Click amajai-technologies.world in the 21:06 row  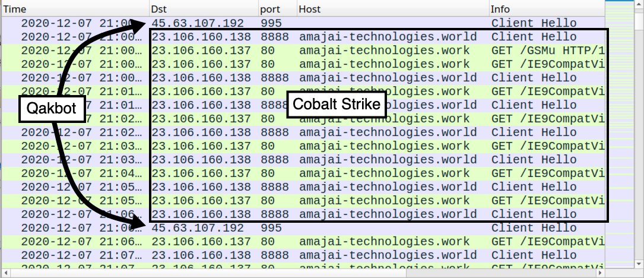388,214
